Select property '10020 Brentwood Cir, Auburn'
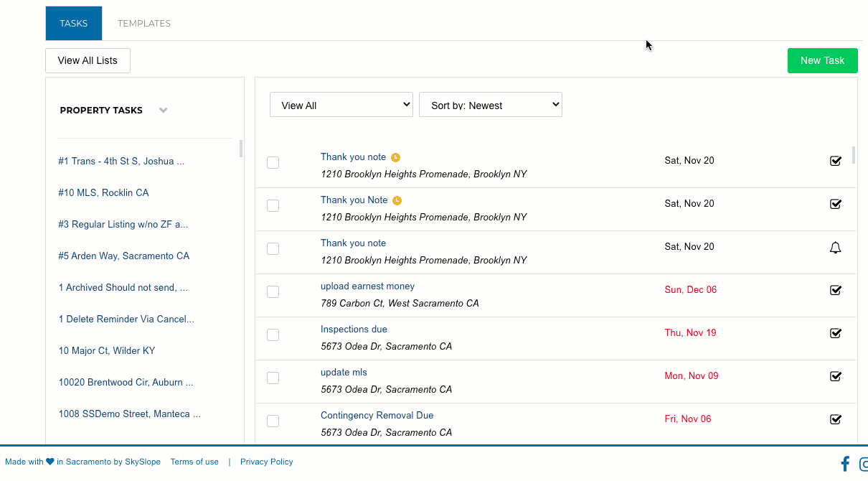Image resolution: width=868 pixels, height=481 pixels. point(126,383)
